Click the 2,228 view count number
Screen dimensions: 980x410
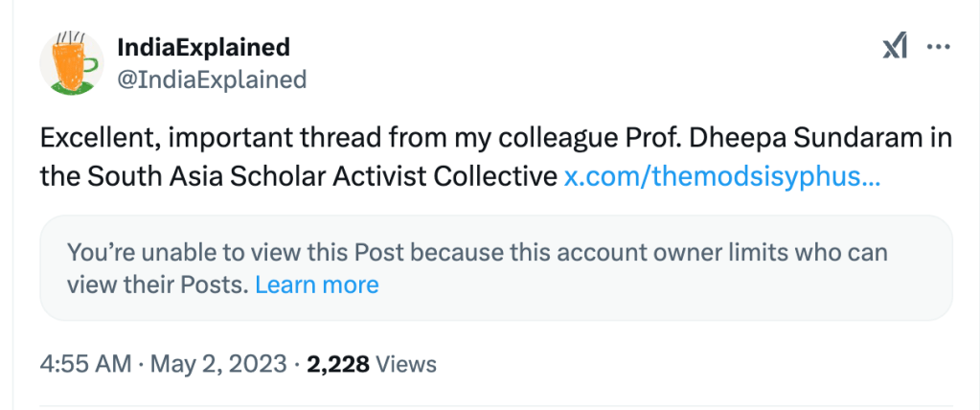click(337, 364)
